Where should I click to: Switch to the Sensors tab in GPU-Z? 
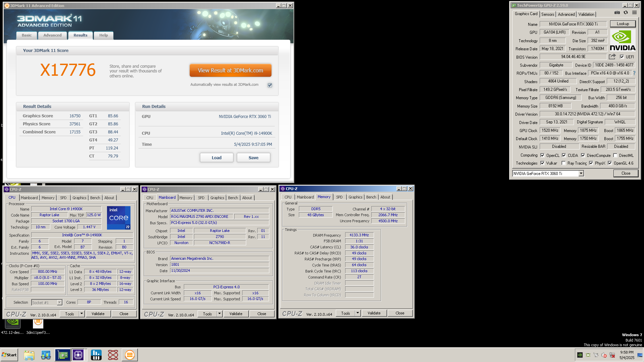pyautogui.click(x=547, y=14)
